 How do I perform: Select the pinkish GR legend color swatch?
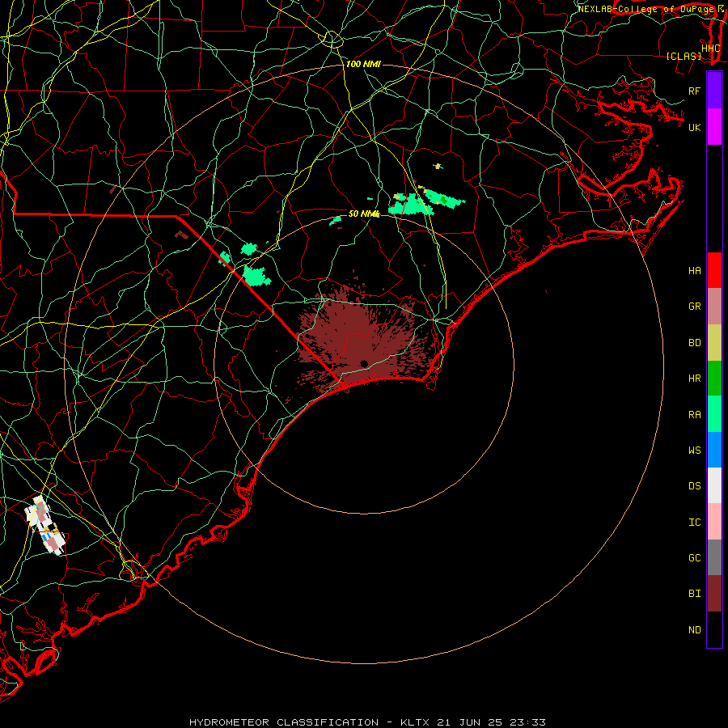pyautogui.click(x=714, y=307)
